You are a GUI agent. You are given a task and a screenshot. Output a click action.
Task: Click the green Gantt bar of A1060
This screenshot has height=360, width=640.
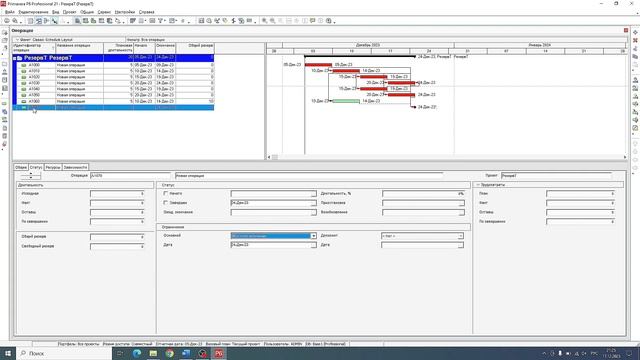click(x=346, y=101)
